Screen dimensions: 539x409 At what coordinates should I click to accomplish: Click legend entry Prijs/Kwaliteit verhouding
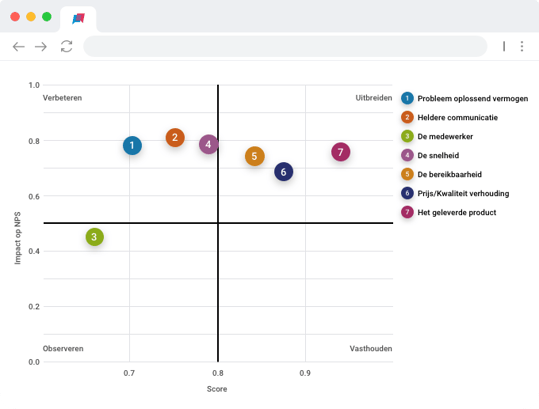[455, 193]
